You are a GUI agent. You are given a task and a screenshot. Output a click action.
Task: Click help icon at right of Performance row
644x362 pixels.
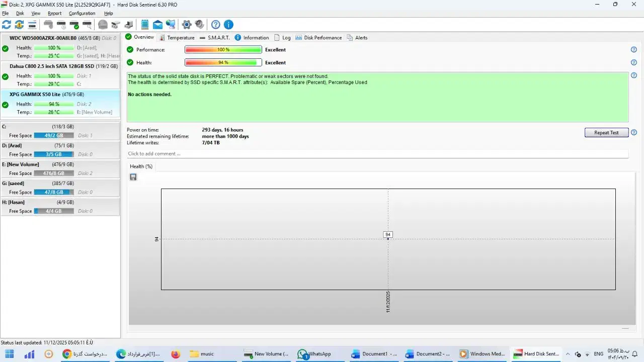coord(634,50)
